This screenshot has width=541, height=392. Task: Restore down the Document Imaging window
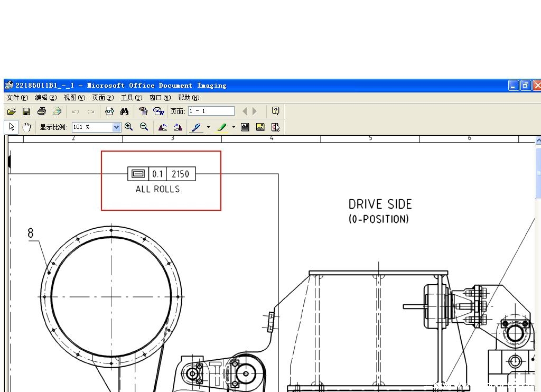[526, 85]
